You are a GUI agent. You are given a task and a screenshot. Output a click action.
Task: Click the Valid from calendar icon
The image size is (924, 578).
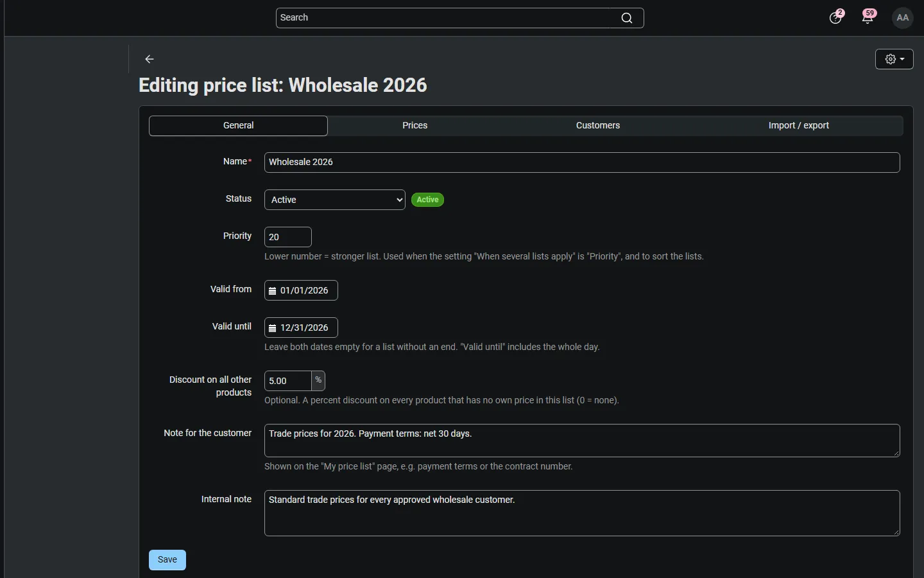click(273, 291)
